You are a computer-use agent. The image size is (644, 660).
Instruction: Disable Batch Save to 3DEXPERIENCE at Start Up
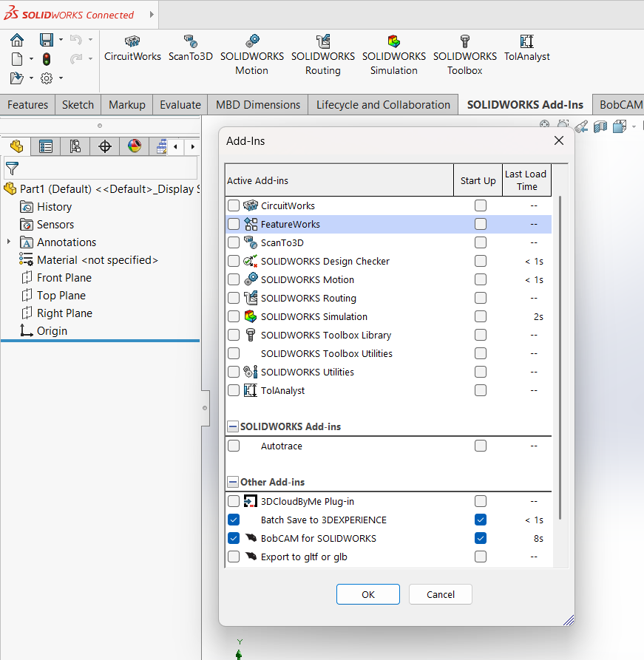point(480,520)
